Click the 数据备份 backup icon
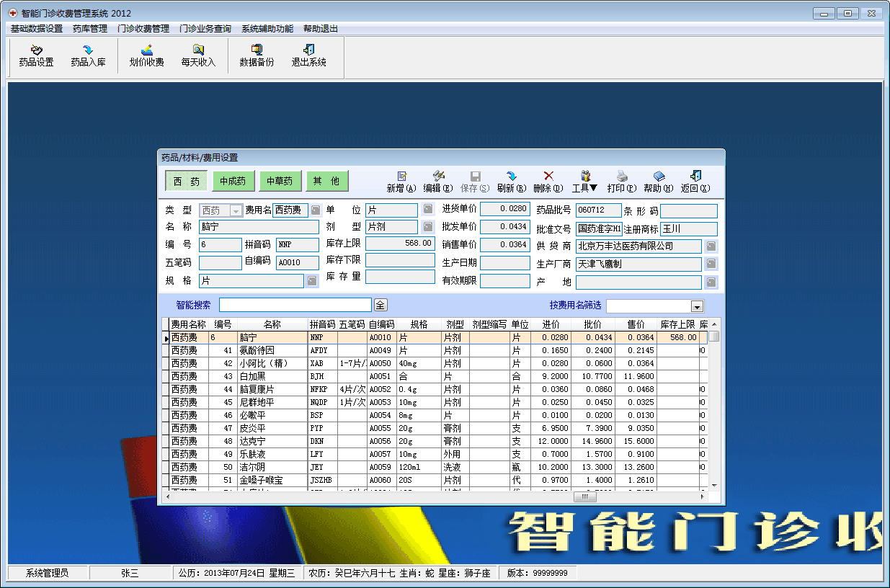 [257, 55]
